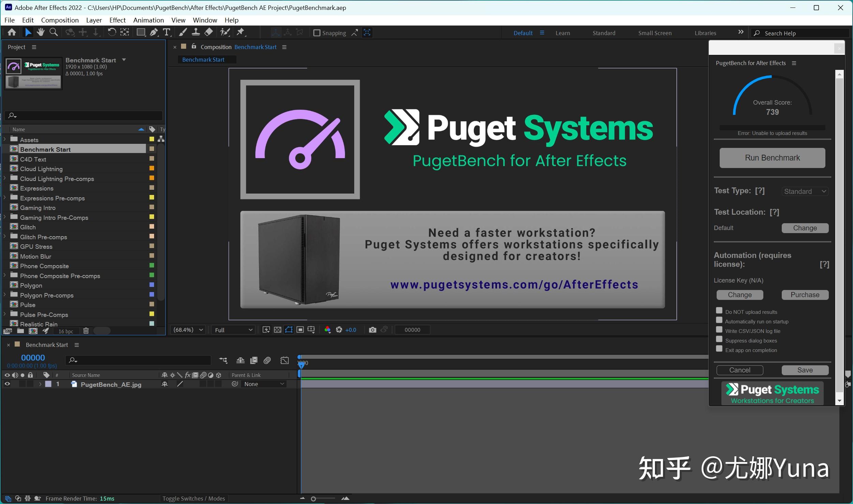Click the timeline zoom slider handle
This screenshot has width=853, height=504.
click(x=313, y=499)
